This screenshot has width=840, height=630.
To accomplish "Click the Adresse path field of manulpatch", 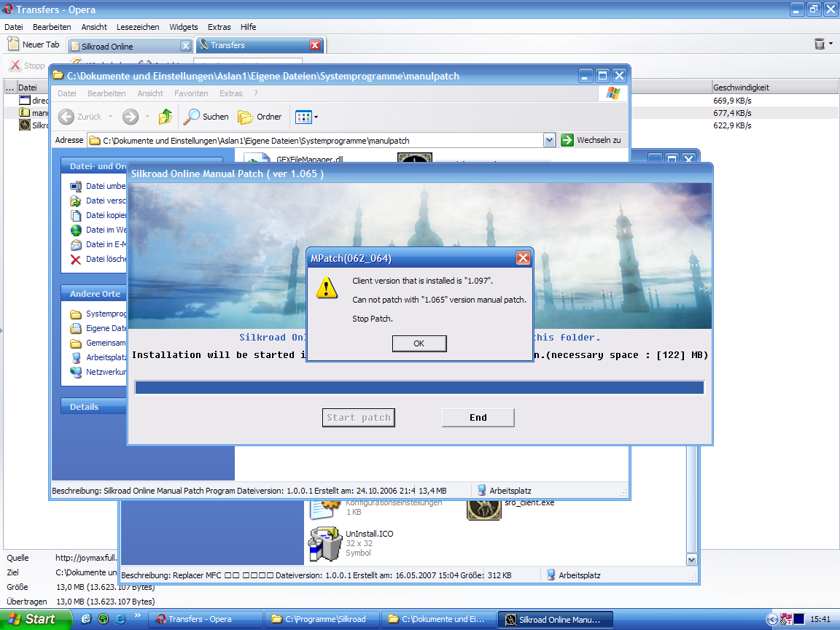I will click(x=316, y=140).
